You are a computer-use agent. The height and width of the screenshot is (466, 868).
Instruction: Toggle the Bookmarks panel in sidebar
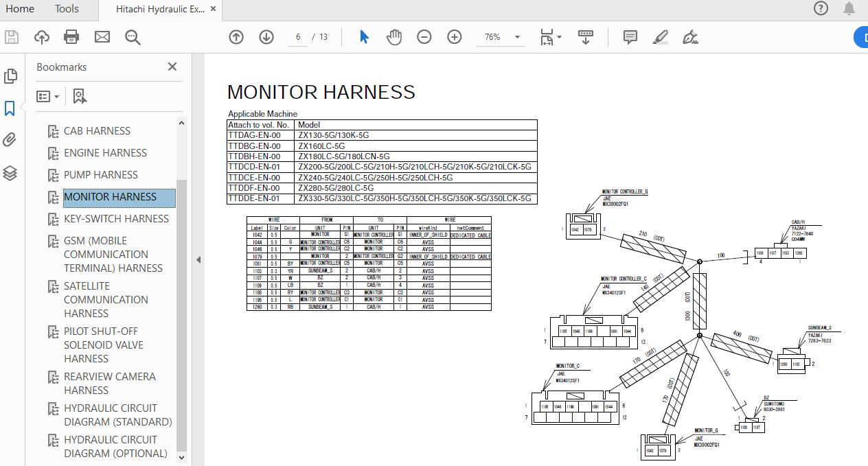click(x=10, y=108)
